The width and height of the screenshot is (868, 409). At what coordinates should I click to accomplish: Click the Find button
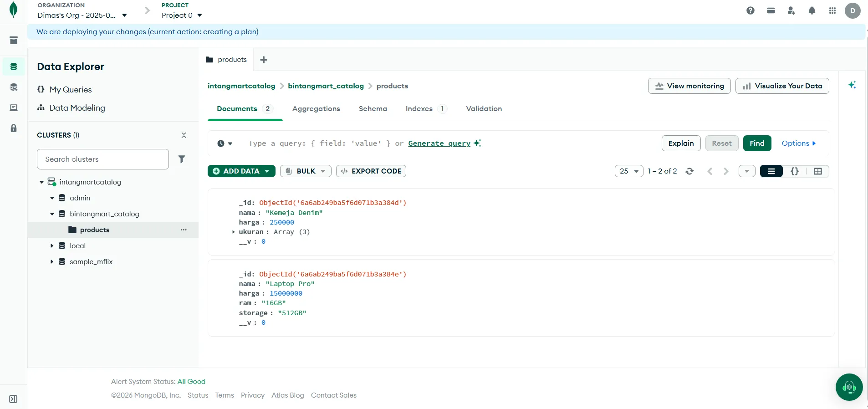point(757,143)
